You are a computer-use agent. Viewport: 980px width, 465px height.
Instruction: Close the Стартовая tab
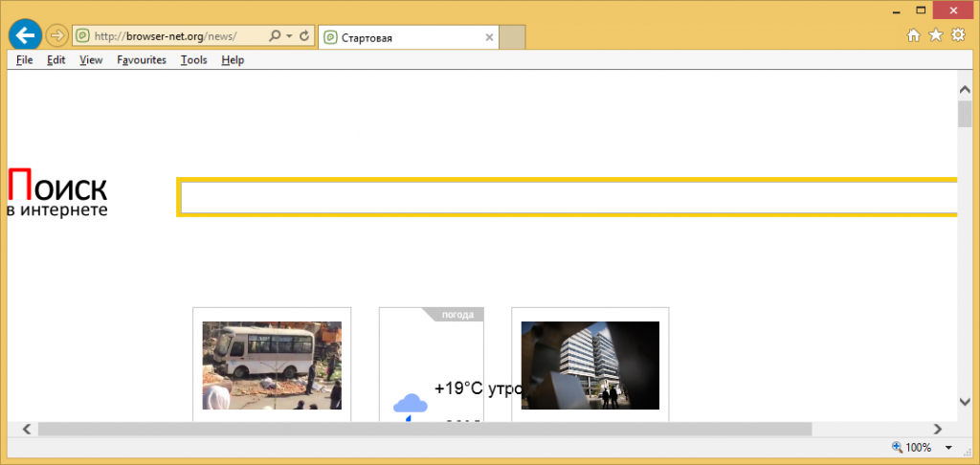490,37
